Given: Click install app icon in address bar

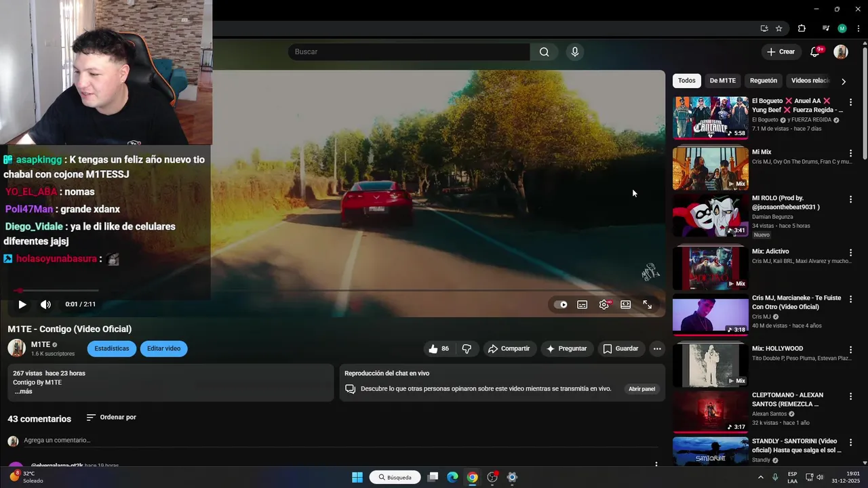Looking at the screenshot, I should pos(764,28).
